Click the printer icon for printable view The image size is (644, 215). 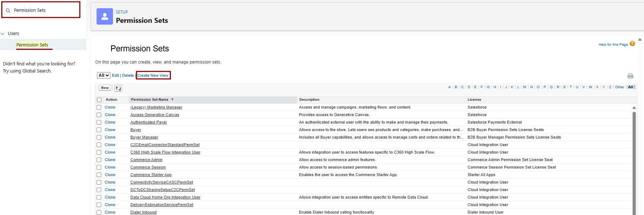coord(630,76)
